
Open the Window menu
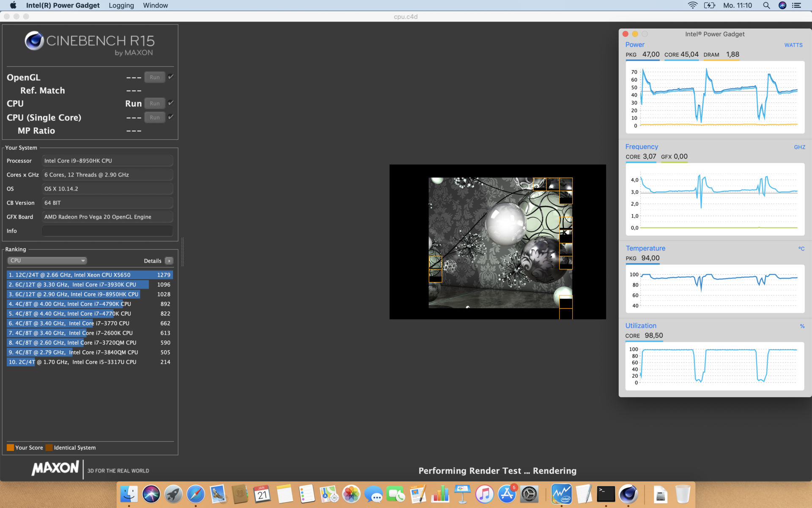pyautogui.click(x=155, y=6)
